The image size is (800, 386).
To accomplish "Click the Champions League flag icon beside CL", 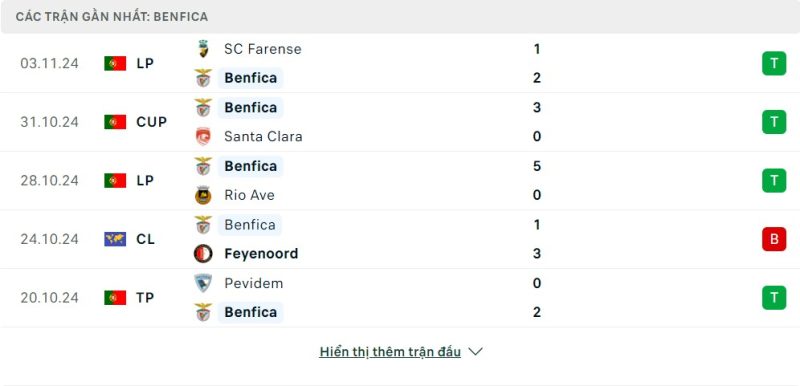I will tap(115, 239).
